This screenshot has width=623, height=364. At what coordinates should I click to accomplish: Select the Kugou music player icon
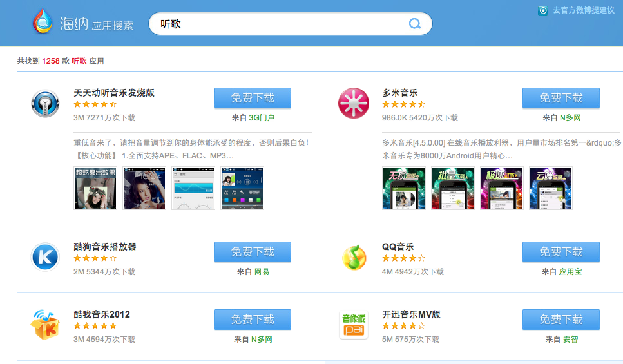click(x=45, y=257)
